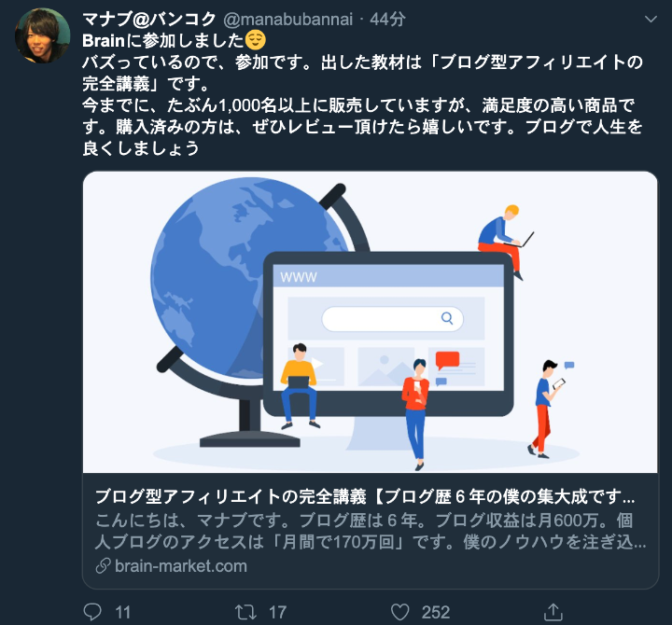Click the card description starting こんにちは、マナブです
This screenshot has width=672, height=625.
point(371,531)
